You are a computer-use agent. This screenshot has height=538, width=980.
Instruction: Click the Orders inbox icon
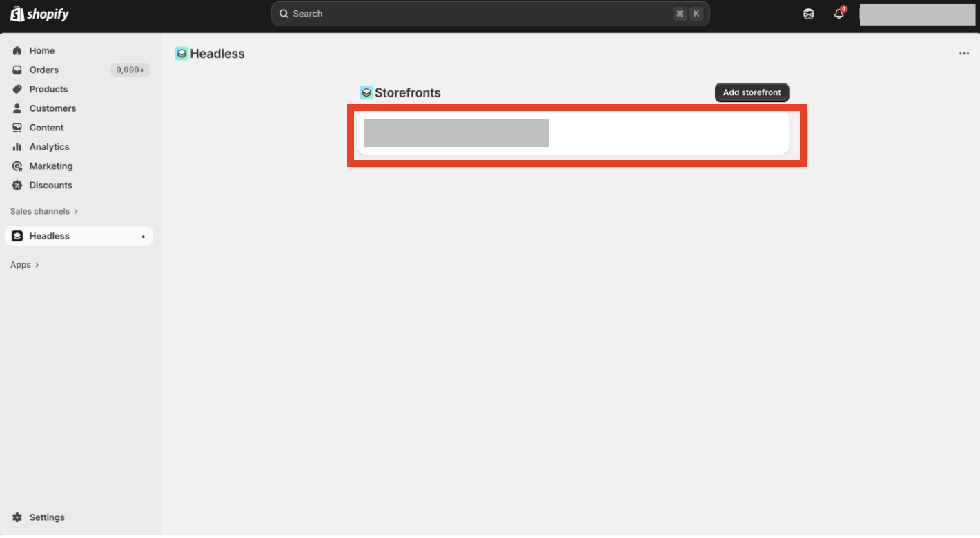click(x=17, y=70)
